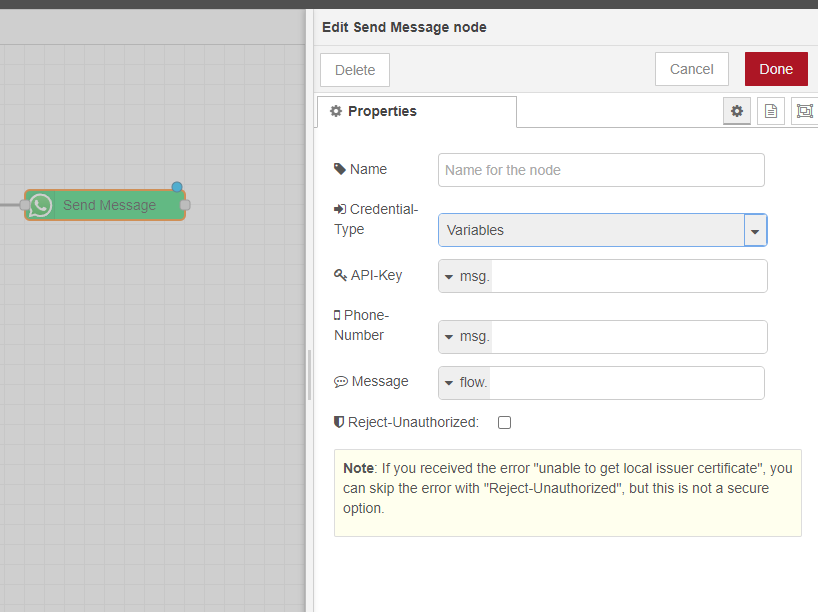This screenshot has height=612, width=818.
Task: Click the WhatsApp icon on the node
Action: tap(40, 205)
